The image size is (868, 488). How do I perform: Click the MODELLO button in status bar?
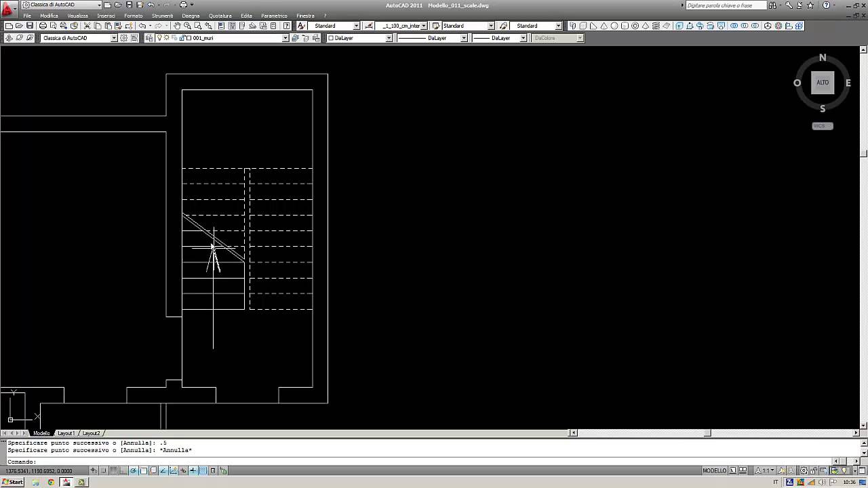714,470
